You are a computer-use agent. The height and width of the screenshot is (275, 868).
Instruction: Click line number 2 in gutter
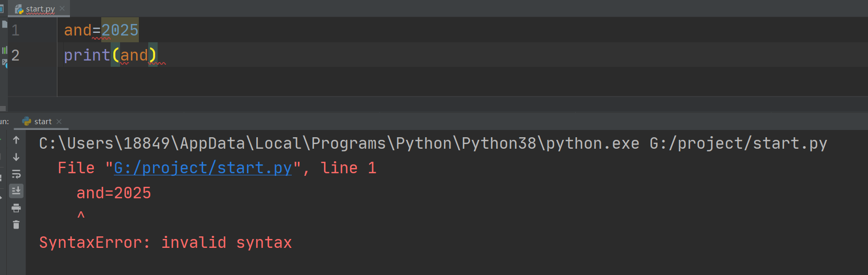[x=16, y=55]
